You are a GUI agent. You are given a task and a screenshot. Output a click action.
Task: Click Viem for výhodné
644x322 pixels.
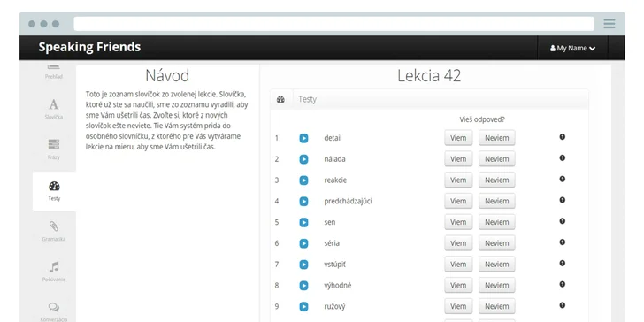click(458, 285)
